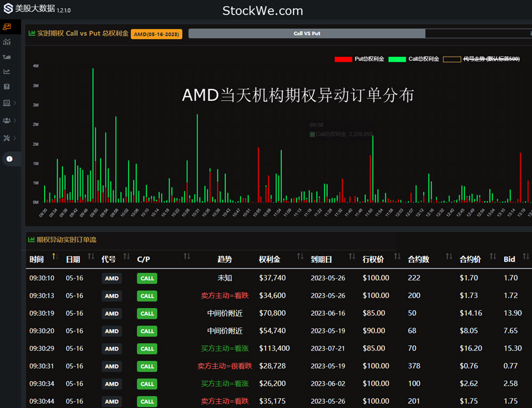Select the $70,800 premium cell
The image size is (532, 408).
pos(272,313)
